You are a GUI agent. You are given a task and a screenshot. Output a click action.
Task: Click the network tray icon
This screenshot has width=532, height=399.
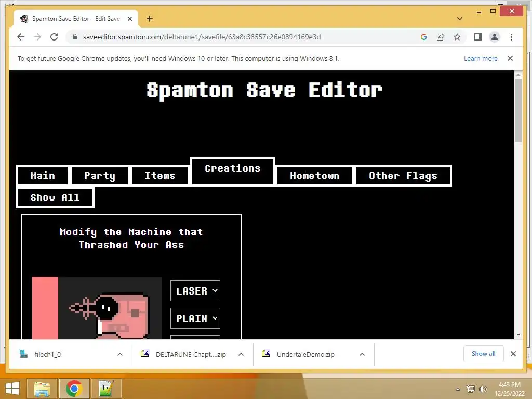point(471,389)
